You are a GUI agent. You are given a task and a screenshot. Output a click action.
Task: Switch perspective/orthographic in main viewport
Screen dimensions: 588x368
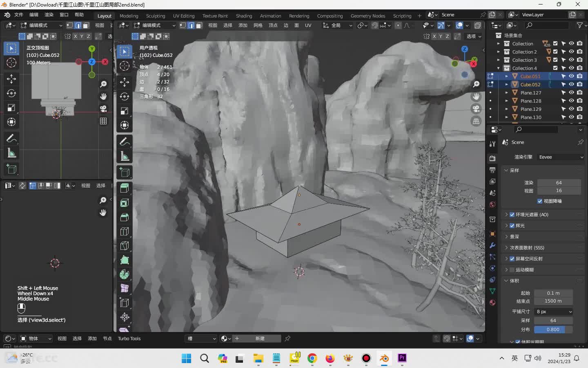[476, 121]
